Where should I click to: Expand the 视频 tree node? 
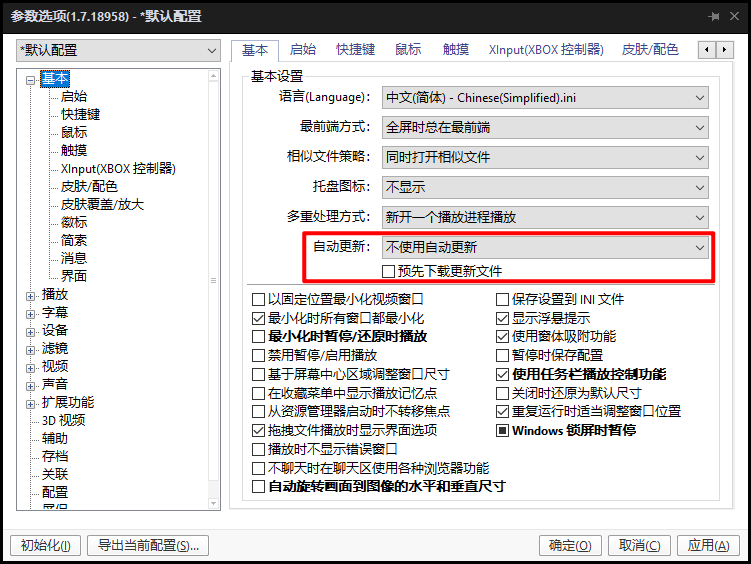pyautogui.click(x=31, y=368)
